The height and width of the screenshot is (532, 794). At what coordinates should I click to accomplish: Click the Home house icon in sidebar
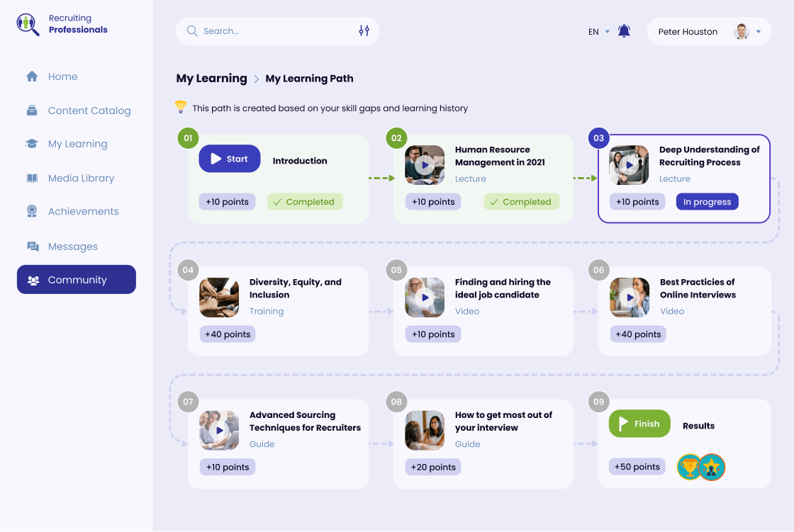click(32, 77)
